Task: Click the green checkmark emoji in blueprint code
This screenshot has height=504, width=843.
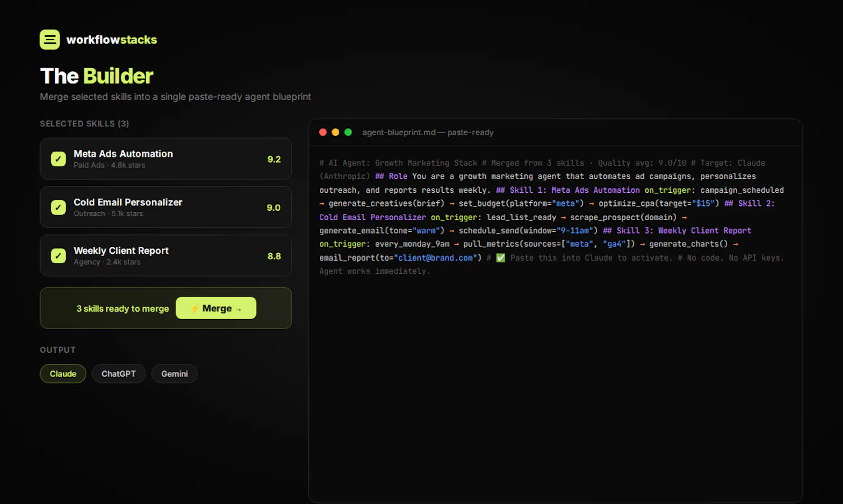Action: pos(501,258)
